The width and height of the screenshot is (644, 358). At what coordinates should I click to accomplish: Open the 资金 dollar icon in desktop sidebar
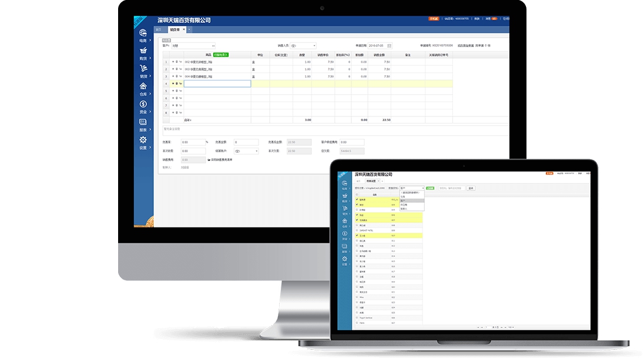tap(143, 105)
